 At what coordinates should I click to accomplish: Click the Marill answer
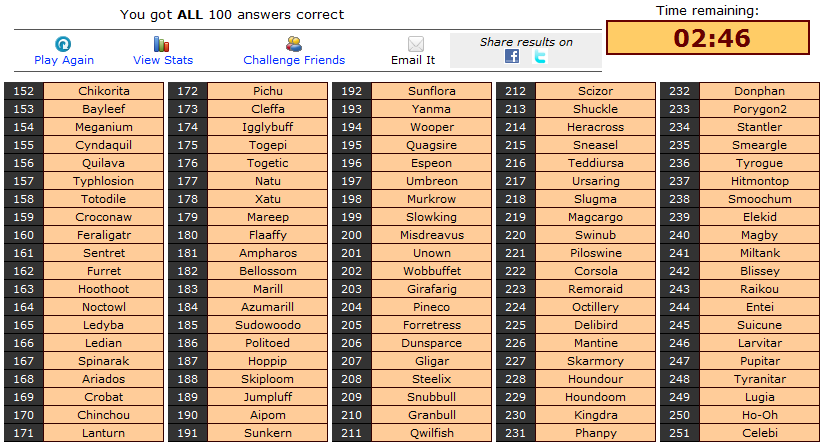[268, 289]
